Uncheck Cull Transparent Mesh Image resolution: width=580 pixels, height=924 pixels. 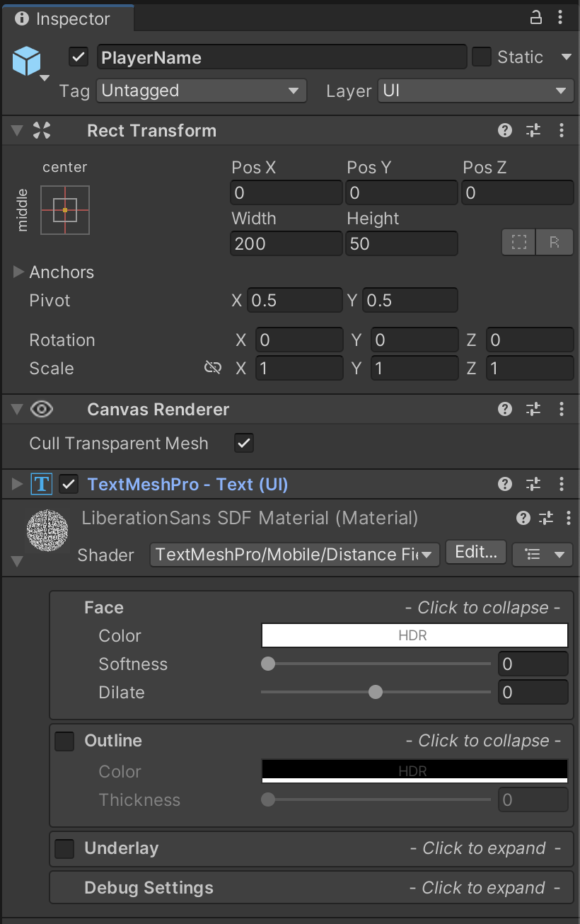(x=244, y=444)
